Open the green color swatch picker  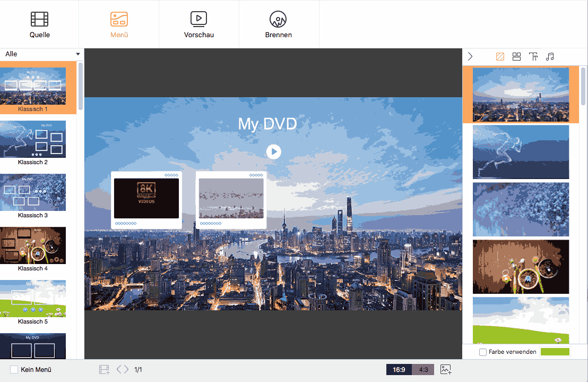pyautogui.click(x=555, y=352)
